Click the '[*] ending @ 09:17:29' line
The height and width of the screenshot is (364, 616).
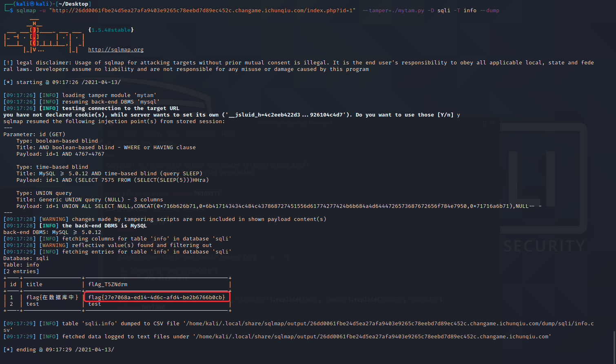pos(59,350)
